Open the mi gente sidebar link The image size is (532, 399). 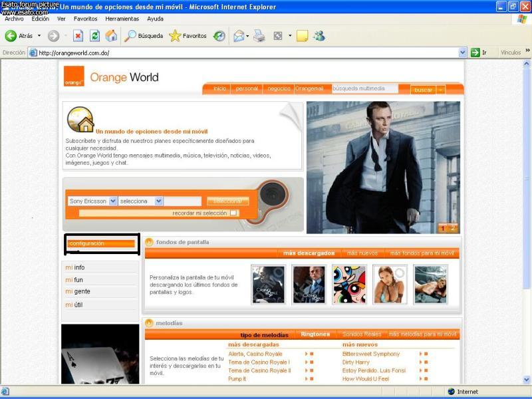tap(78, 291)
